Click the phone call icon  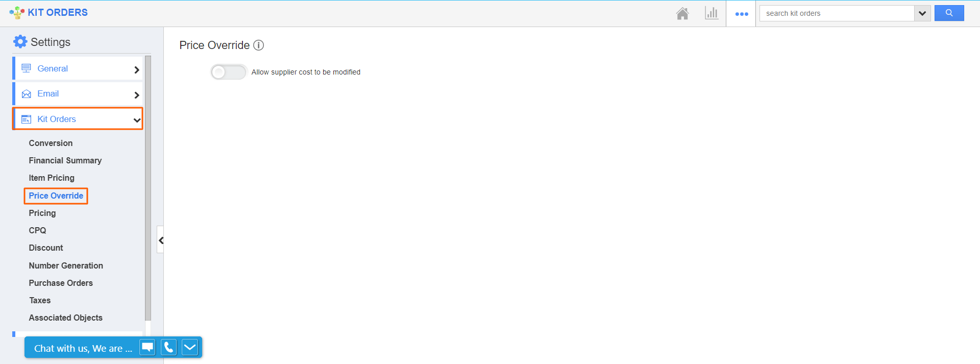[168, 347]
